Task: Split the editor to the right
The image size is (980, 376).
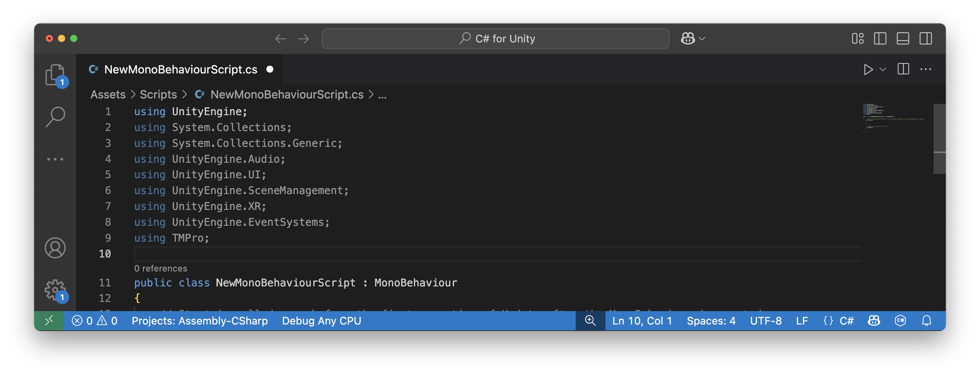Action: [x=903, y=70]
